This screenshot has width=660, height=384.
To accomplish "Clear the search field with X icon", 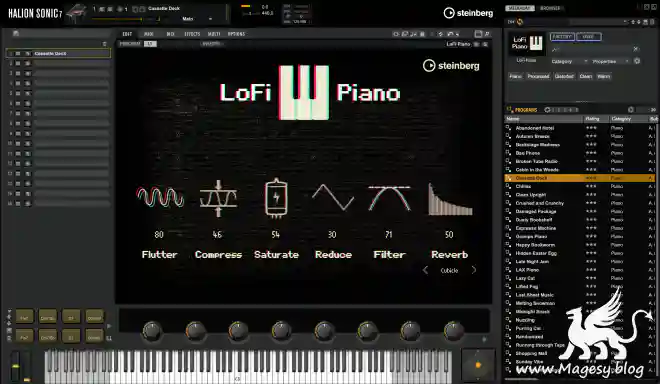I will (x=636, y=49).
